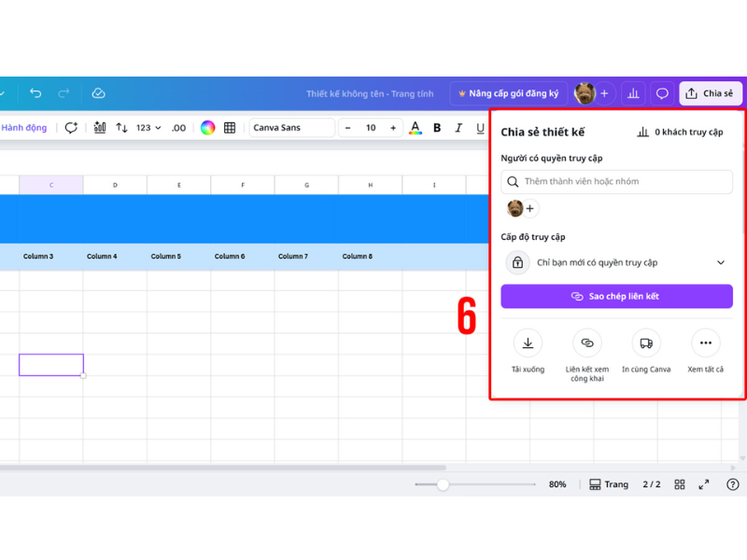This screenshot has height=560, width=747.
Task: Toggle italic text formatting
Action: (x=458, y=127)
